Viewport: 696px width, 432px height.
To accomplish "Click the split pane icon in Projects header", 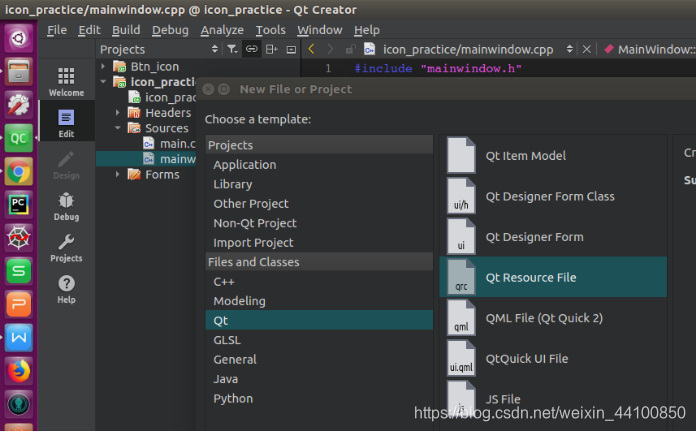I will pyautogui.click(x=271, y=49).
